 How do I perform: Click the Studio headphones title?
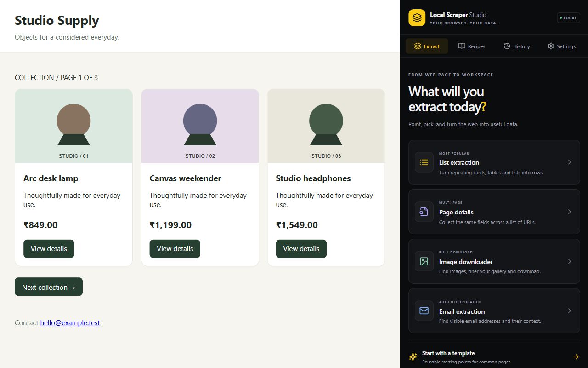click(x=313, y=178)
